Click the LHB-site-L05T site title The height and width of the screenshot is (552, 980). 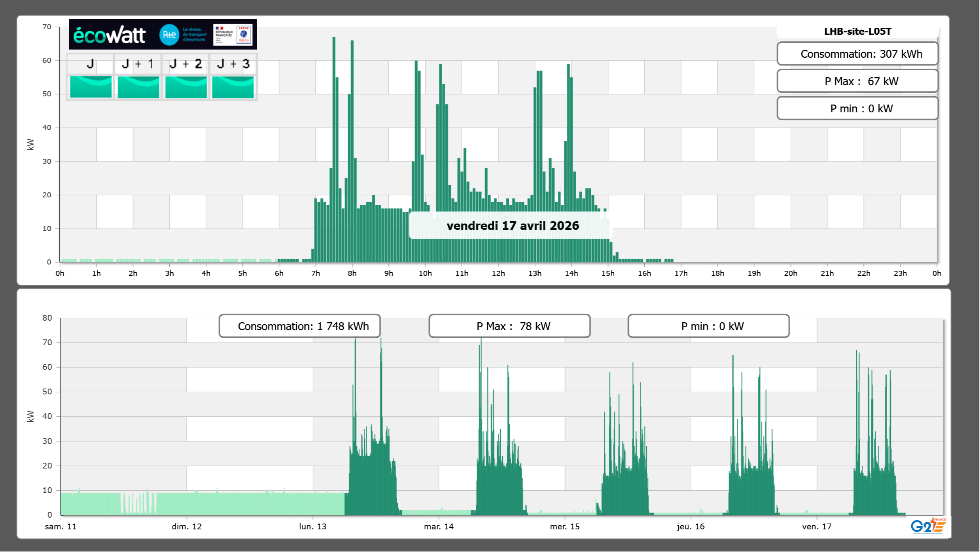coord(857,32)
